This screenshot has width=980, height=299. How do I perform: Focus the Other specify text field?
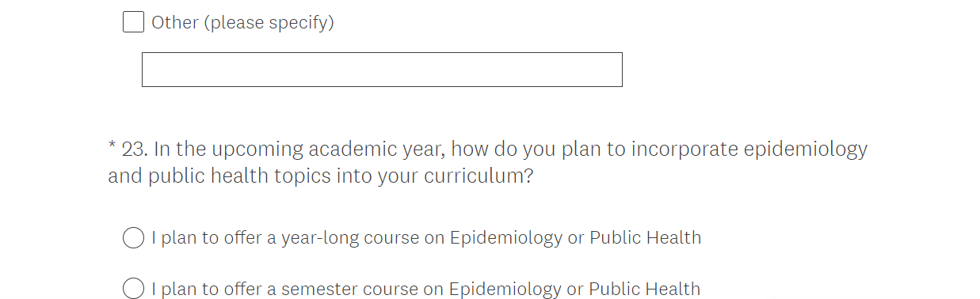(x=382, y=70)
